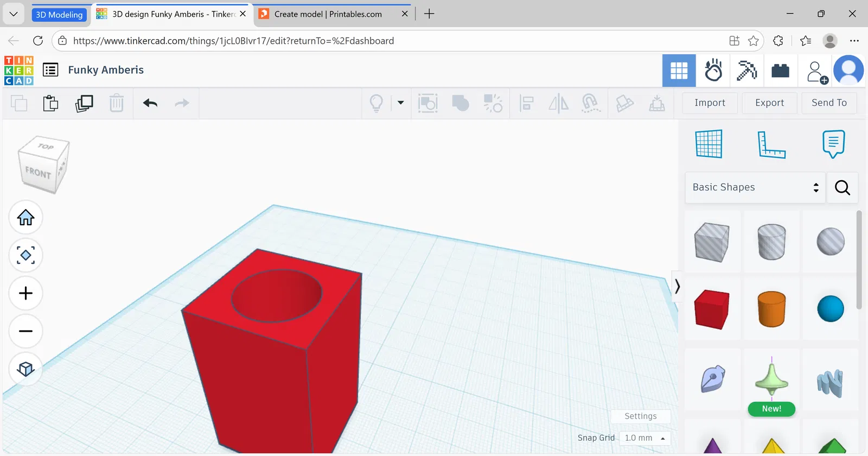The width and height of the screenshot is (868, 456).
Task: Zoom out with the minus button
Action: [25, 331]
